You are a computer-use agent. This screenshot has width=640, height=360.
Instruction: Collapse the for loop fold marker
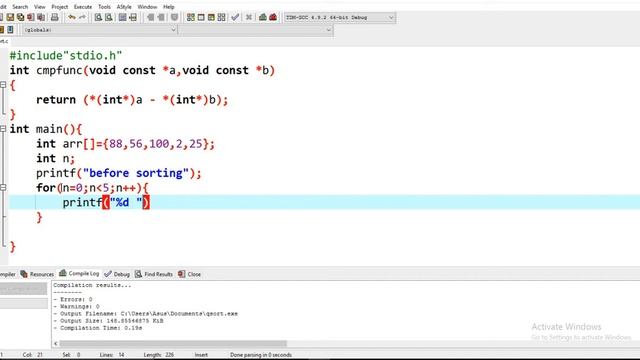pos(3,187)
